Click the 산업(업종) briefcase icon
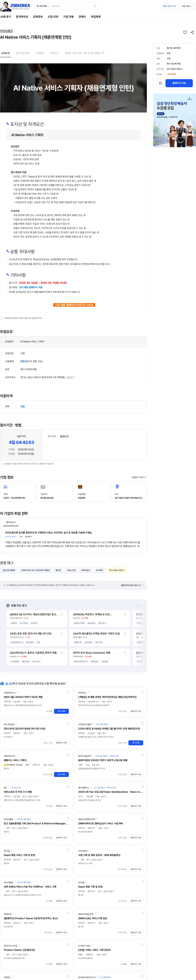 (x=80, y=487)
